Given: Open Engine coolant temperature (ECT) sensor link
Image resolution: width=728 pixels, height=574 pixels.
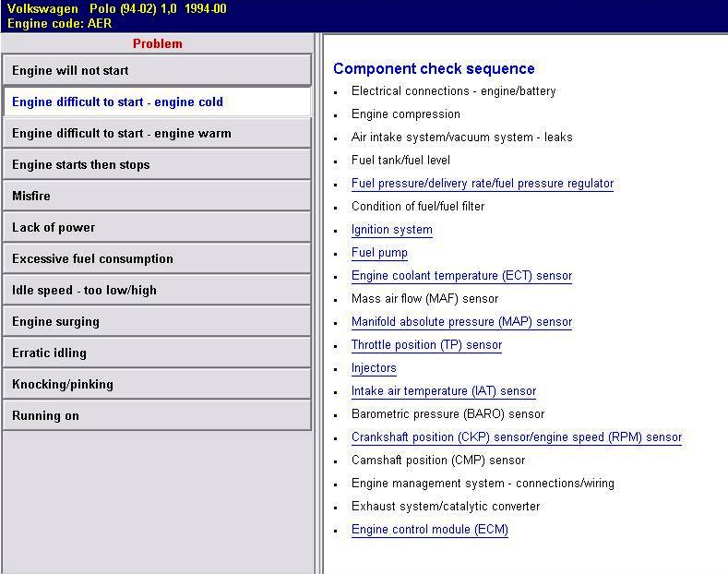Looking at the screenshot, I should tap(461, 275).
